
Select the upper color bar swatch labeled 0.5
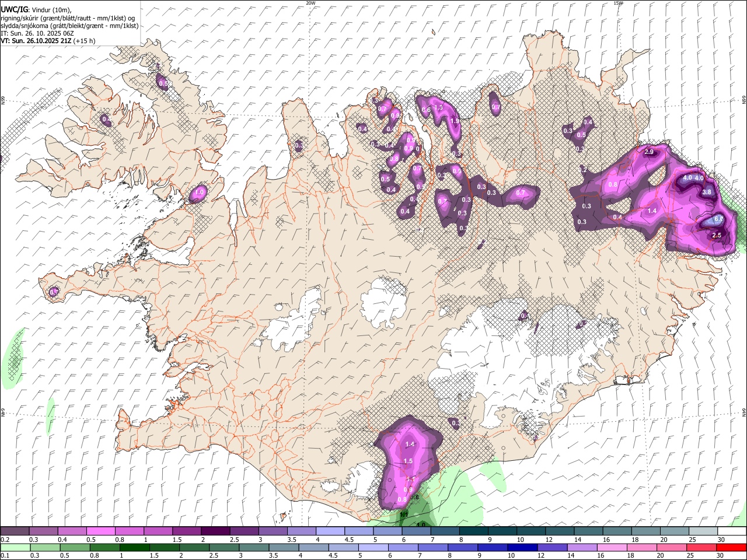pos(100,531)
